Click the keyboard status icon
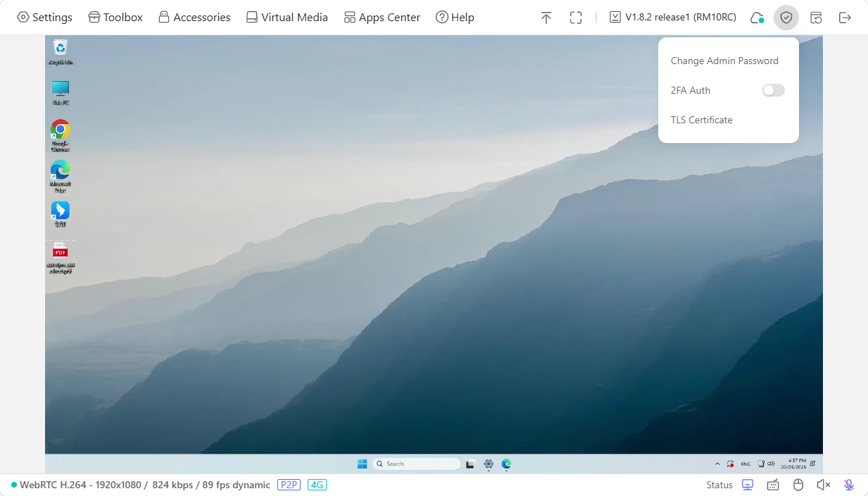Image resolution: width=868 pixels, height=496 pixels. (x=773, y=485)
